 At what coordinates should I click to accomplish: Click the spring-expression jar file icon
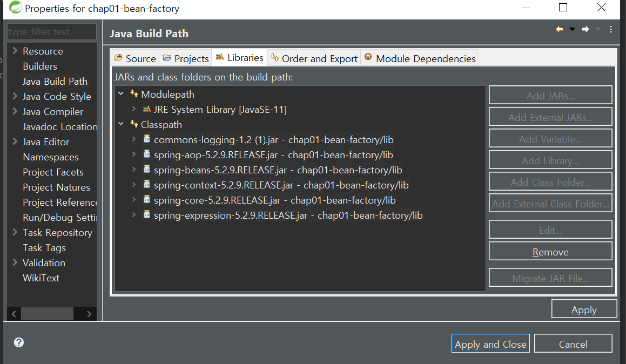(x=147, y=215)
